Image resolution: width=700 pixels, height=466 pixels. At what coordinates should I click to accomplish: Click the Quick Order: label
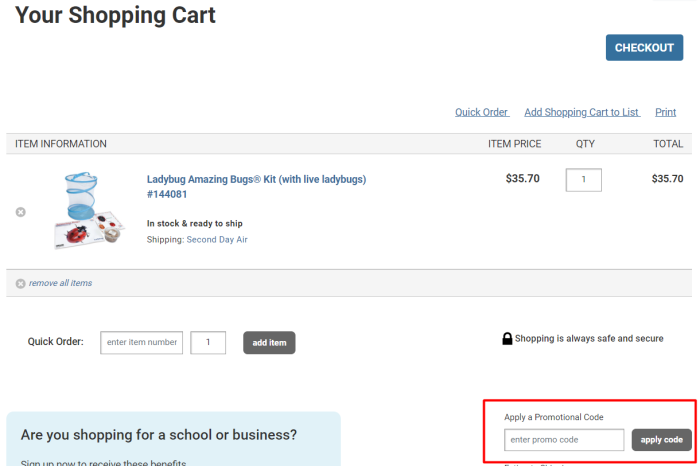tap(55, 341)
